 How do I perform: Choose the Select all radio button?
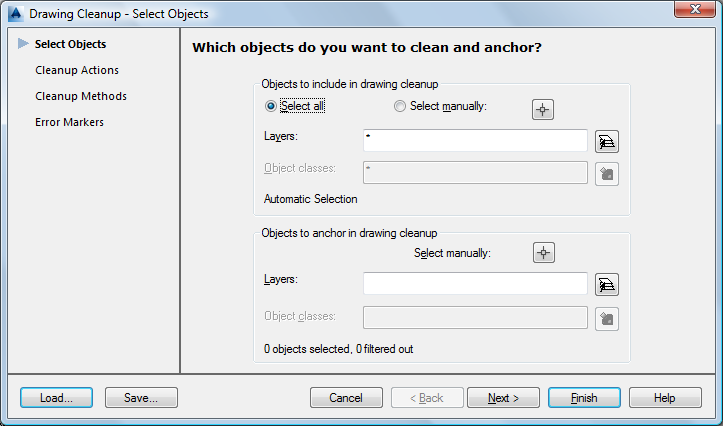coord(270,106)
